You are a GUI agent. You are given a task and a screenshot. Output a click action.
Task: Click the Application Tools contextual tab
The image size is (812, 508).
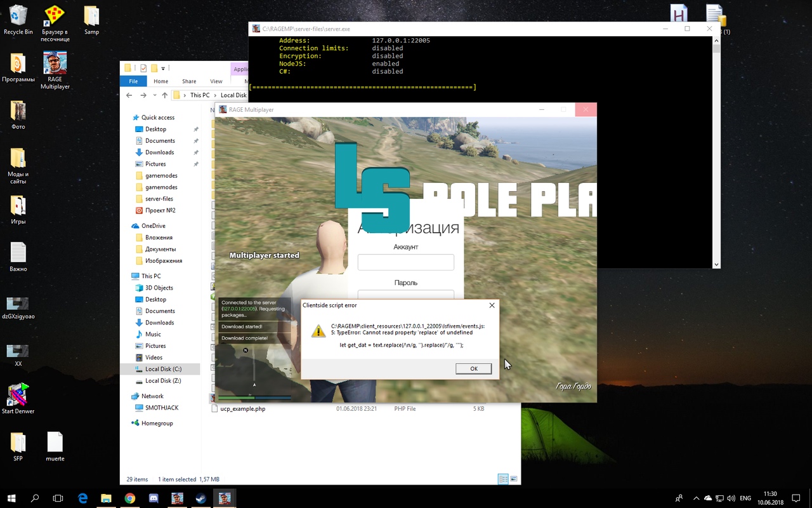pyautogui.click(x=240, y=69)
